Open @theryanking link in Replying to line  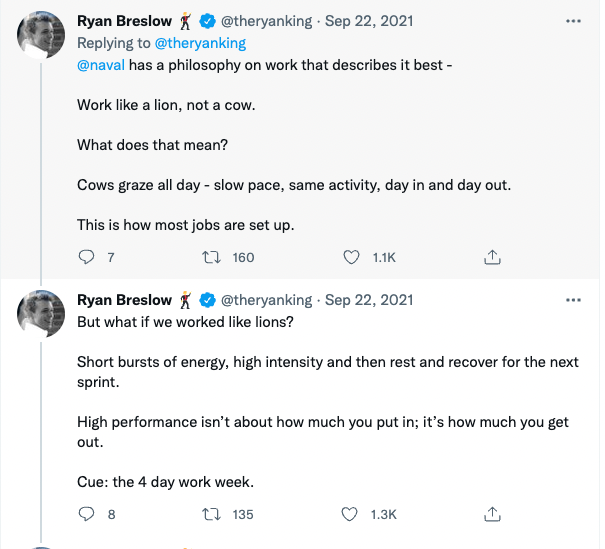[203, 43]
